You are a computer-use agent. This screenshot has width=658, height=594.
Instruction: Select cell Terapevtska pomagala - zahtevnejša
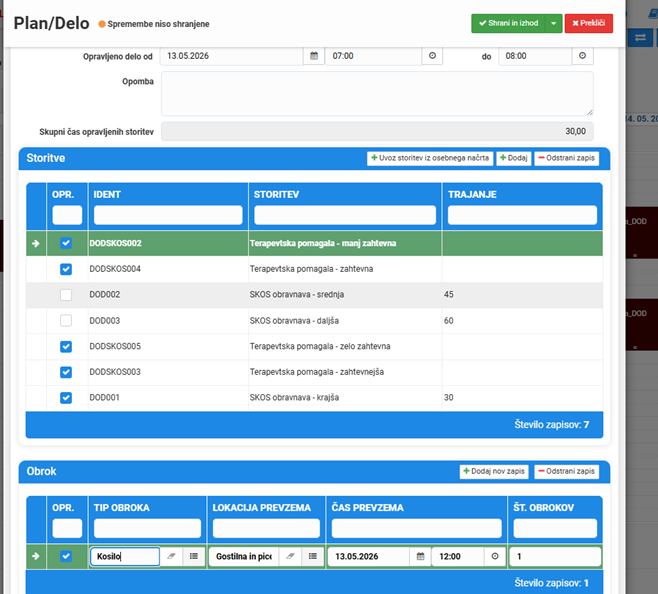point(345,372)
